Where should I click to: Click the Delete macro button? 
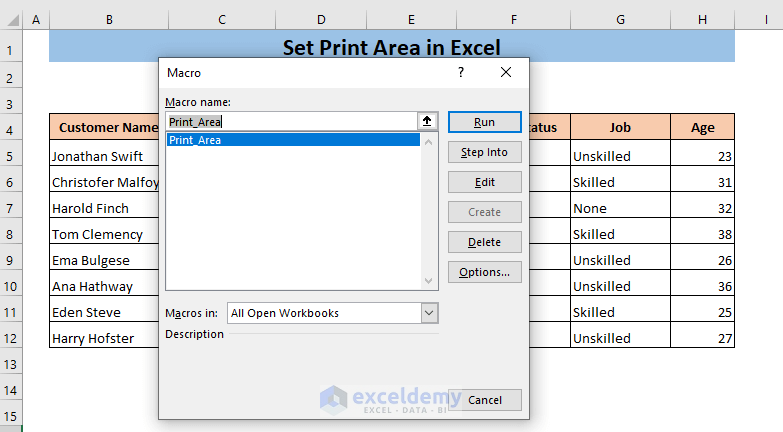pyautogui.click(x=484, y=242)
